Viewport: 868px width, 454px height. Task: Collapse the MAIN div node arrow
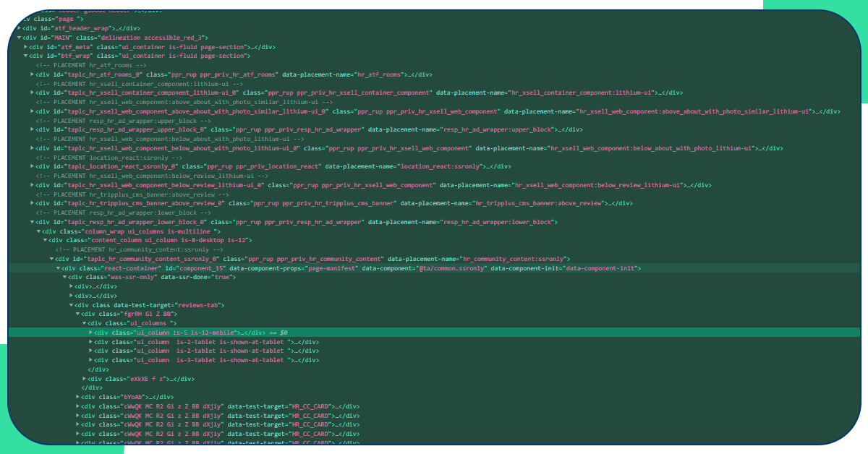coord(20,38)
